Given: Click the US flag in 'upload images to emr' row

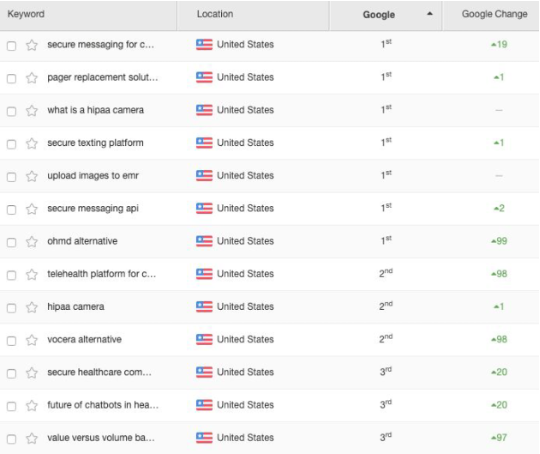Looking at the screenshot, I should 204,175.
